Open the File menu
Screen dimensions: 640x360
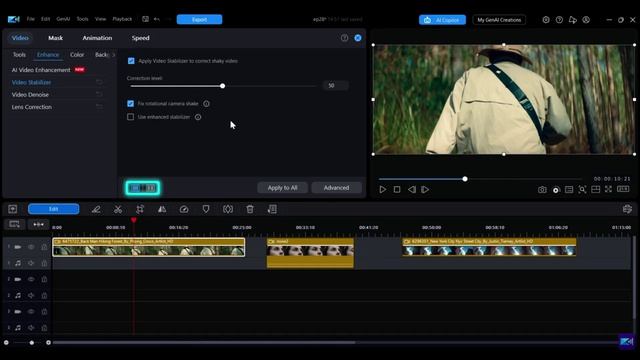click(31, 19)
